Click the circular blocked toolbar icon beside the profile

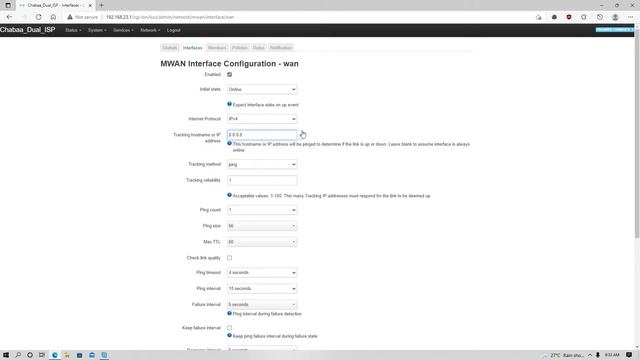tap(600, 17)
